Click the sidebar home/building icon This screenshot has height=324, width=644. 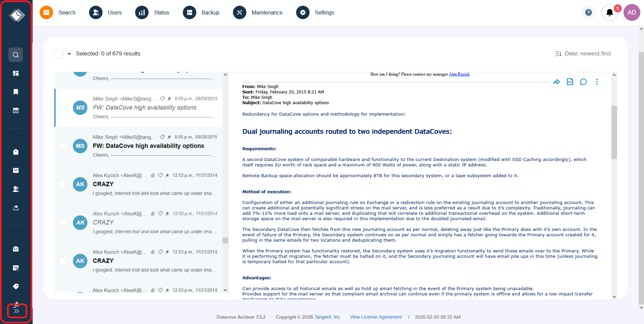click(16, 152)
